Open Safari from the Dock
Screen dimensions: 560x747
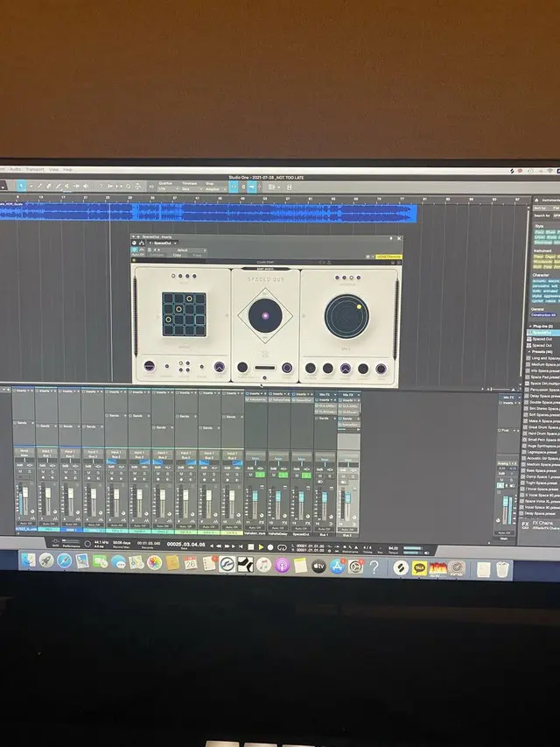pos(64,560)
